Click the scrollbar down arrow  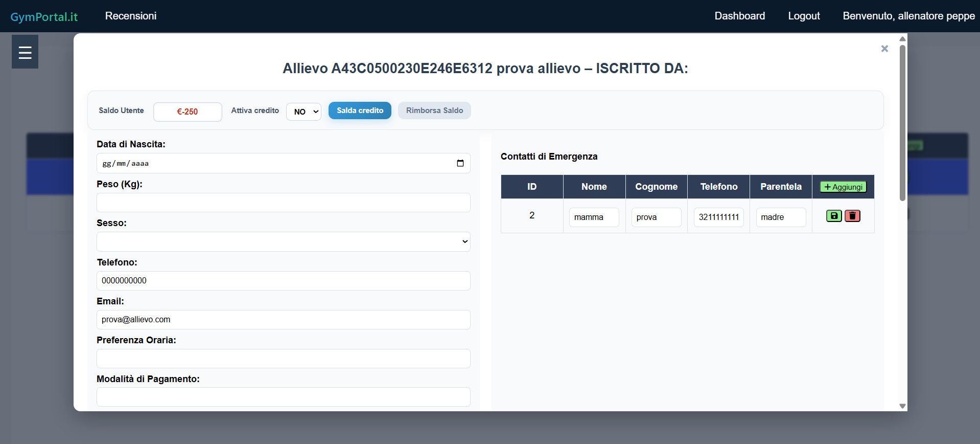(x=902, y=406)
